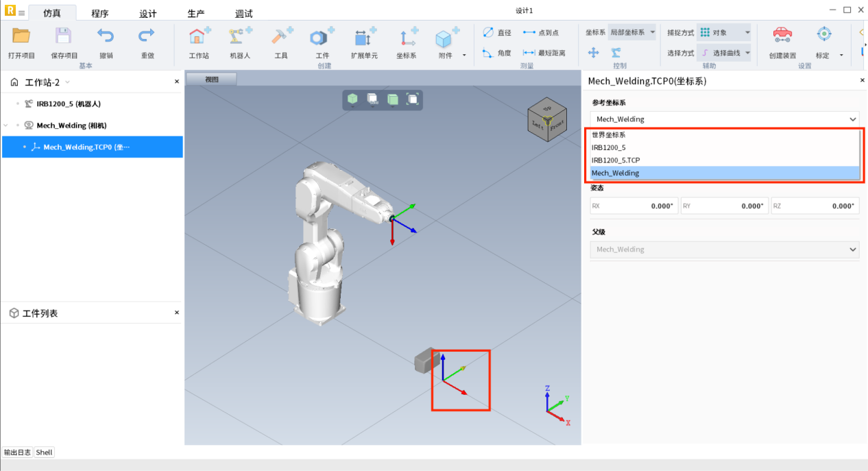
Task: Select the 直径 diameter measure tool
Action: (497, 32)
